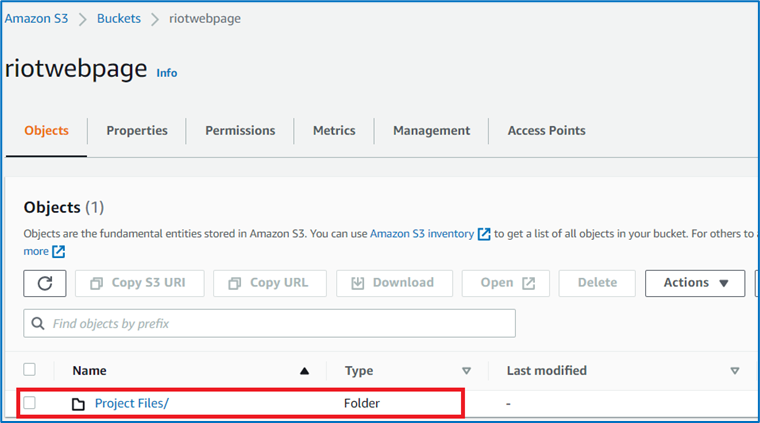Click the refresh objects icon button
Screen dimensions: 760x423
point(45,283)
